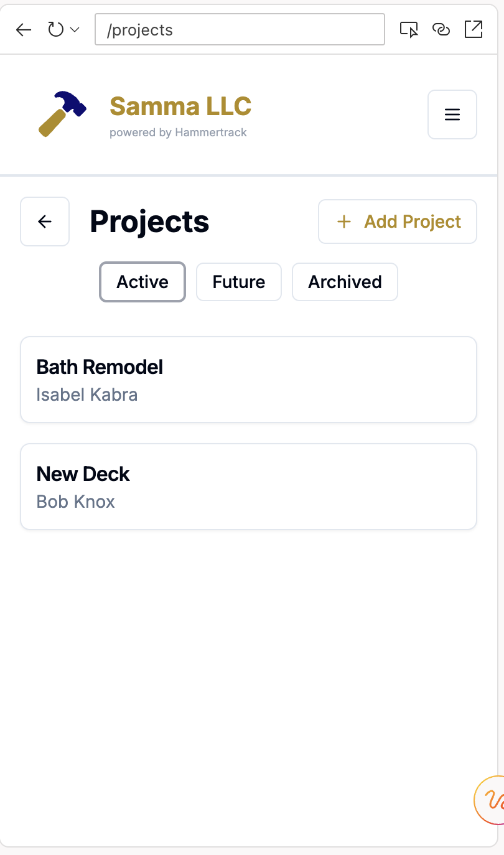Click the floating widget icon at bottom right

point(492,800)
